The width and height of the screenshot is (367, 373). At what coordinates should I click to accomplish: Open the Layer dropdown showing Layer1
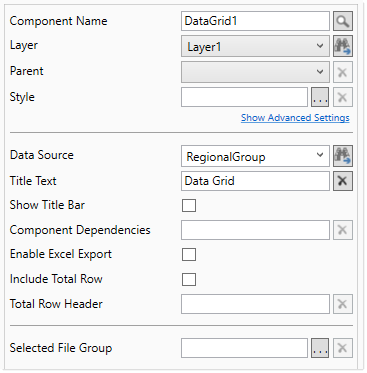255,46
